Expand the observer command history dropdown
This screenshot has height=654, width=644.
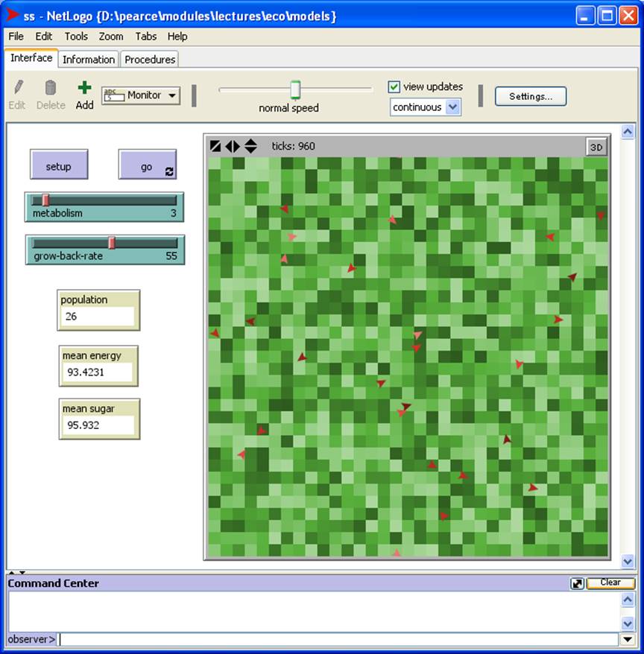[x=628, y=639]
